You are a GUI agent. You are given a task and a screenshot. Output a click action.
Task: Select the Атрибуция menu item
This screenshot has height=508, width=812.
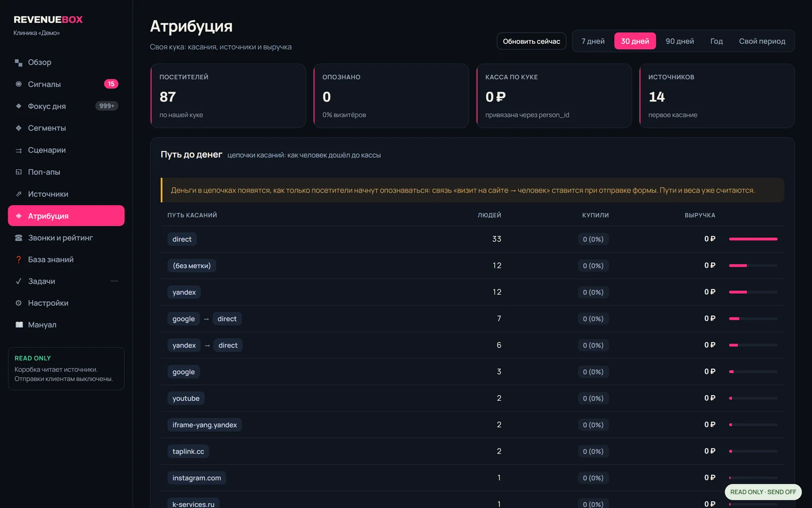point(66,216)
